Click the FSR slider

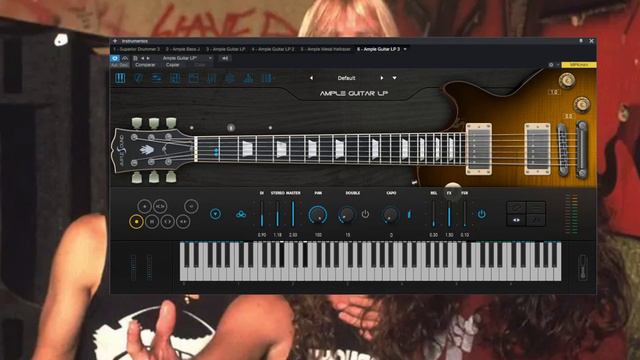(464, 214)
